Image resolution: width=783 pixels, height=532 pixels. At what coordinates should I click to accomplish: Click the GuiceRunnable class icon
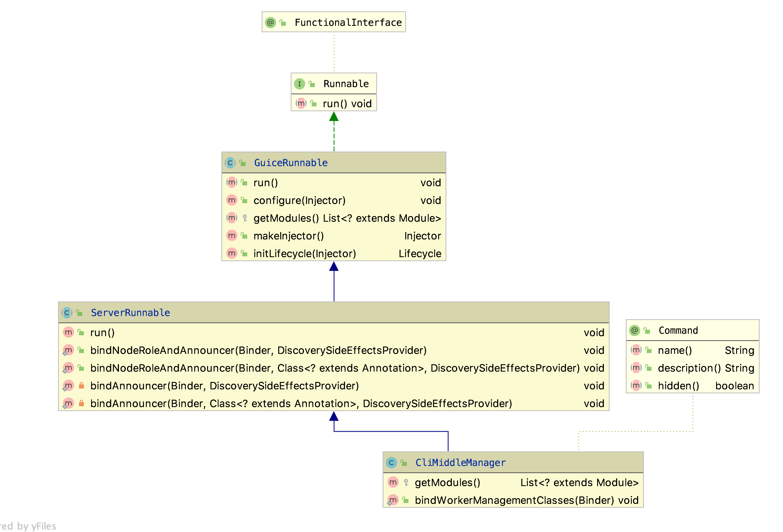click(x=230, y=163)
